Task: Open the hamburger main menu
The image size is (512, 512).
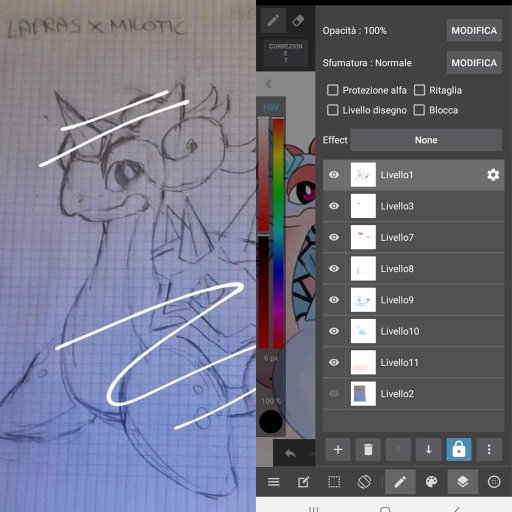Action: [x=274, y=482]
